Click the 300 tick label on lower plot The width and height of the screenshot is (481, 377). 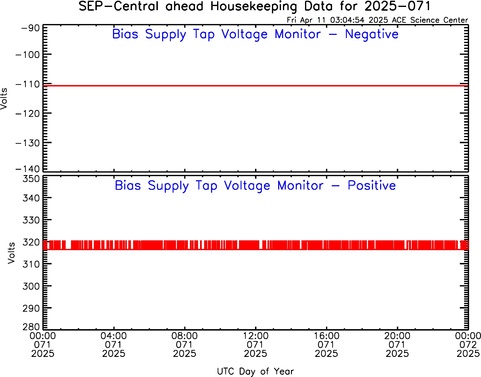31,286
